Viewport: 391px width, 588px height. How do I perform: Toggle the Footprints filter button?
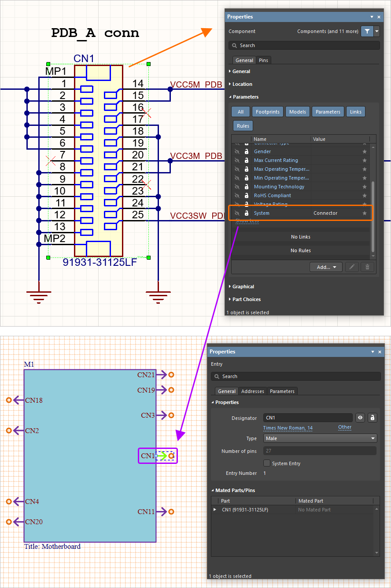(268, 112)
